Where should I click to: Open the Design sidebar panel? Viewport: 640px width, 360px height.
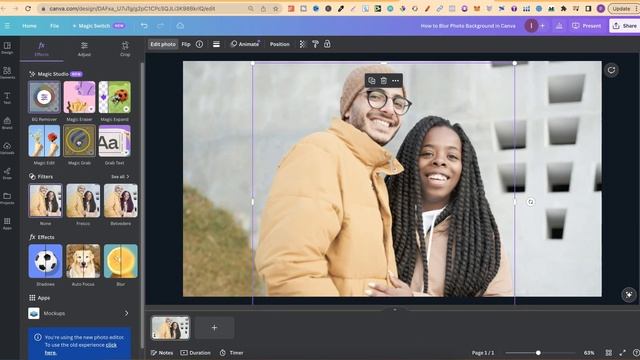tap(7, 48)
